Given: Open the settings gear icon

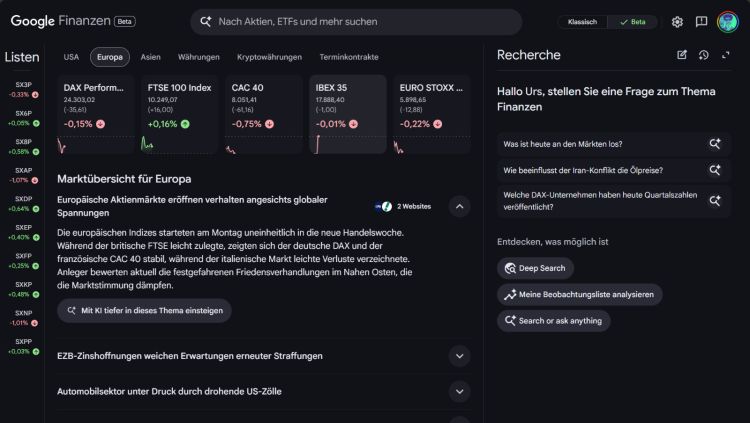Looking at the screenshot, I should tap(677, 22).
